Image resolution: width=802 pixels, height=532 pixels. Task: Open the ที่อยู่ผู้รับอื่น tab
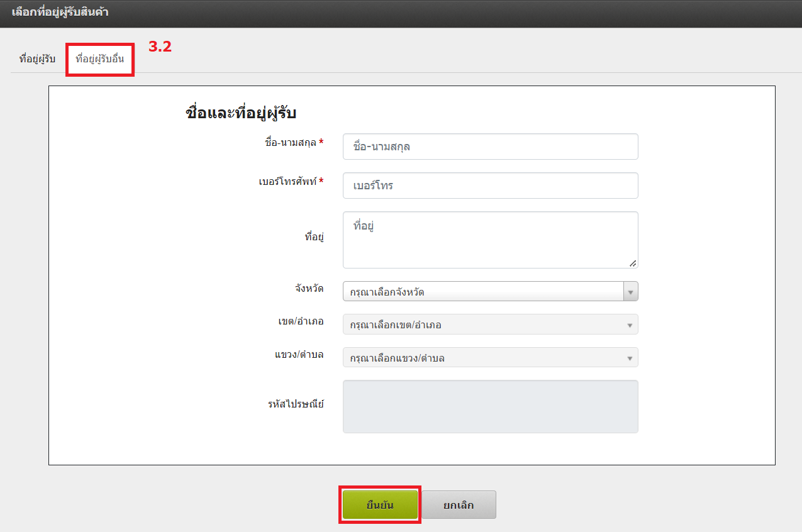click(99, 59)
